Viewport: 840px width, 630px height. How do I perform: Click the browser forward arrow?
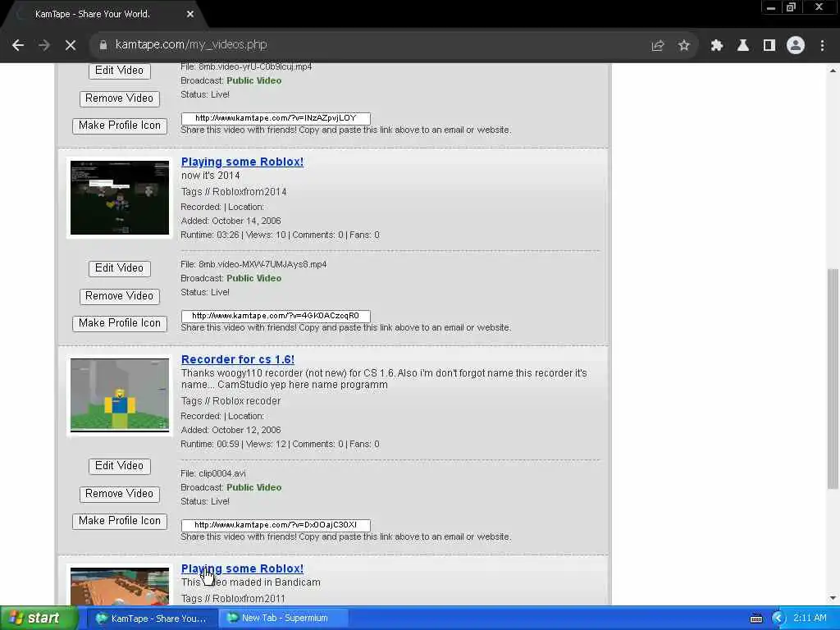(44, 46)
